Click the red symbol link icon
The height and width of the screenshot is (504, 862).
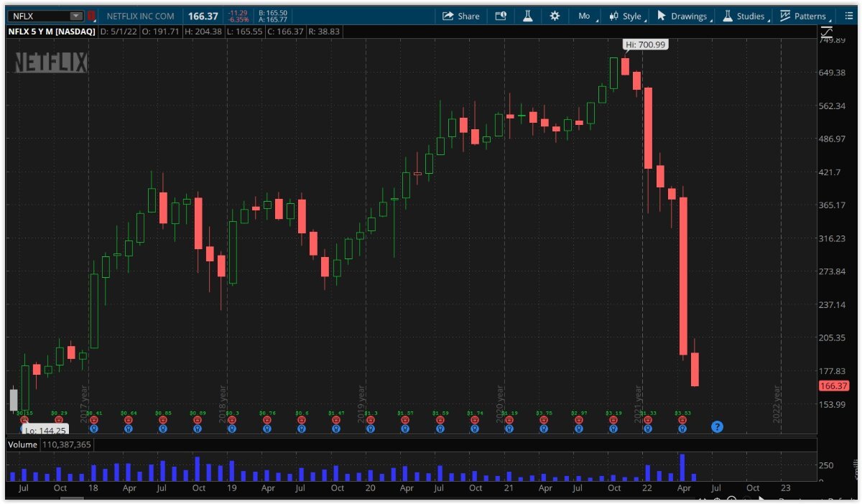(92, 16)
